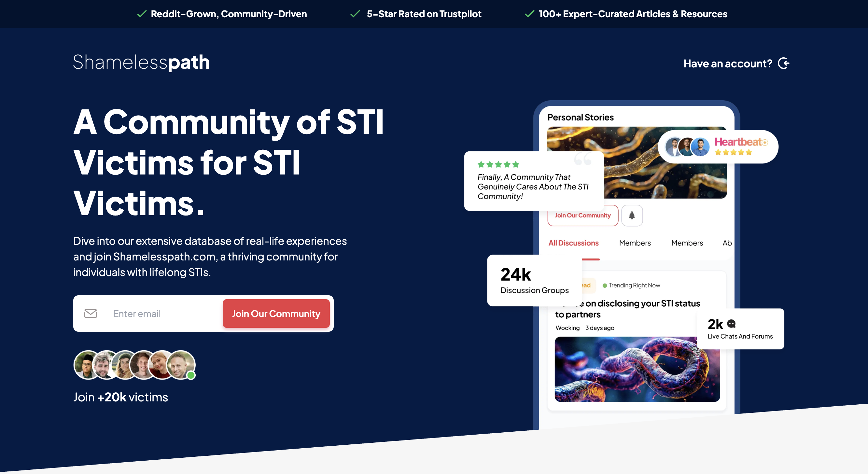Tap the outlined Join Our Community button in phone preview

click(x=582, y=215)
